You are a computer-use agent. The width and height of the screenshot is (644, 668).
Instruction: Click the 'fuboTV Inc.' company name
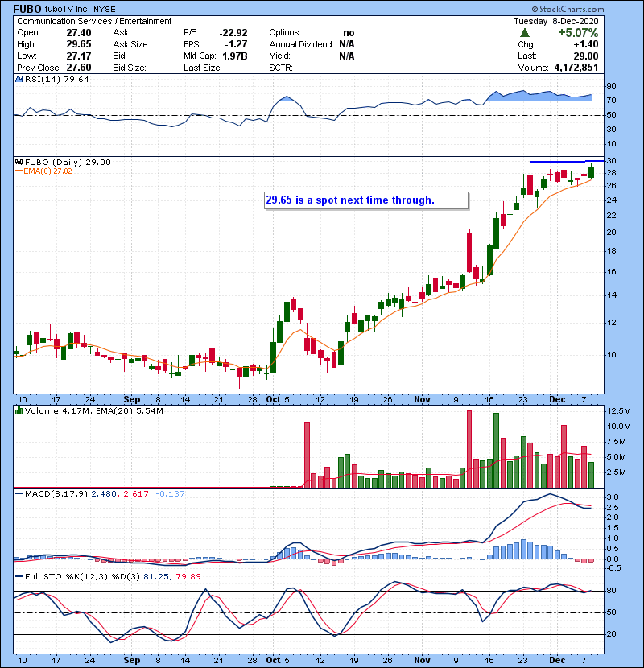(67, 9)
